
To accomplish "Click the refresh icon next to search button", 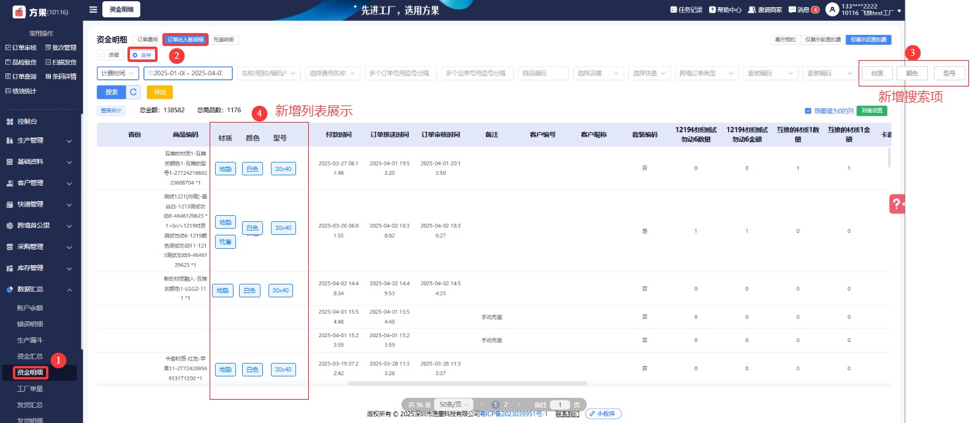I will click(x=134, y=92).
